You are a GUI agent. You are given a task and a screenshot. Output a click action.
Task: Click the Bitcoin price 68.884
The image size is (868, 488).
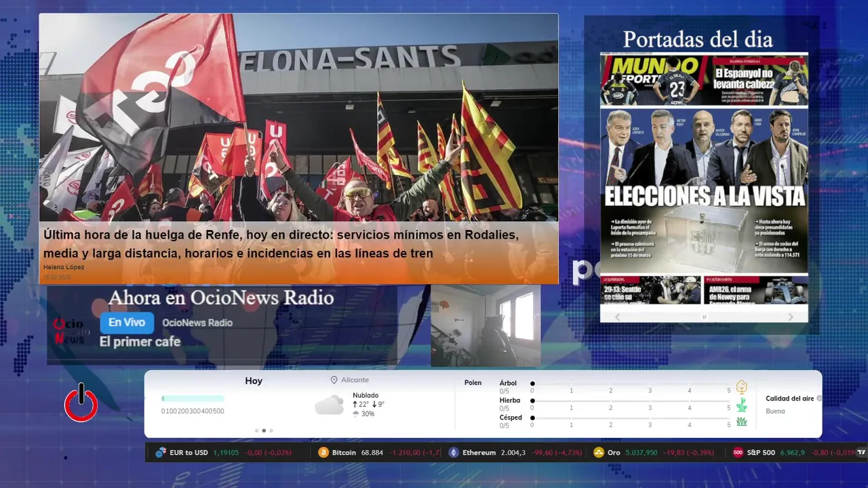(372, 453)
